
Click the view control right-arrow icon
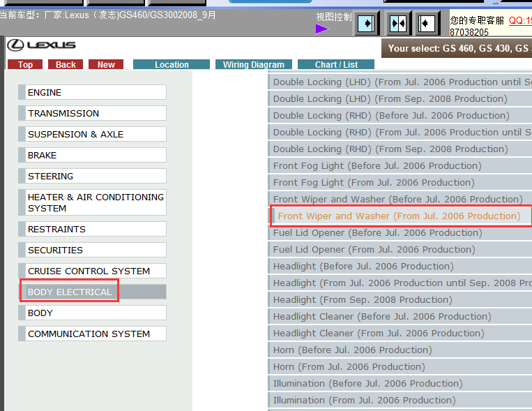[367, 24]
